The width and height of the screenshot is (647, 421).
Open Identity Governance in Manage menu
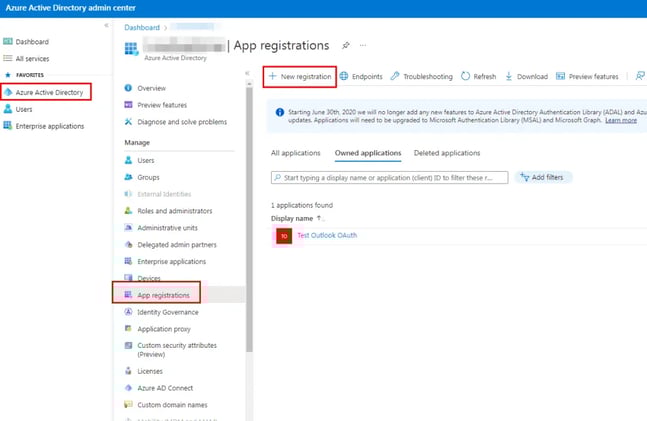[169, 311]
